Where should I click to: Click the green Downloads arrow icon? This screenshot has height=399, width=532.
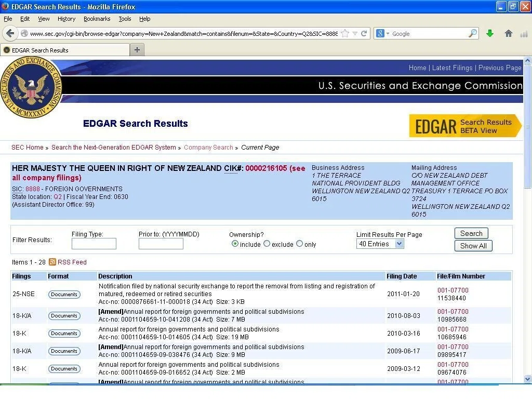pyautogui.click(x=489, y=33)
